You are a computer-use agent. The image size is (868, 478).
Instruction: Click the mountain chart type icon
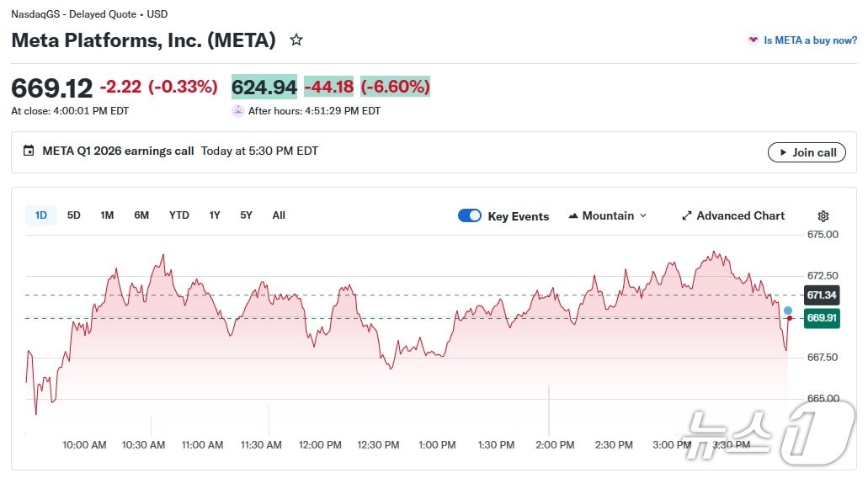(x=574, y=216)
